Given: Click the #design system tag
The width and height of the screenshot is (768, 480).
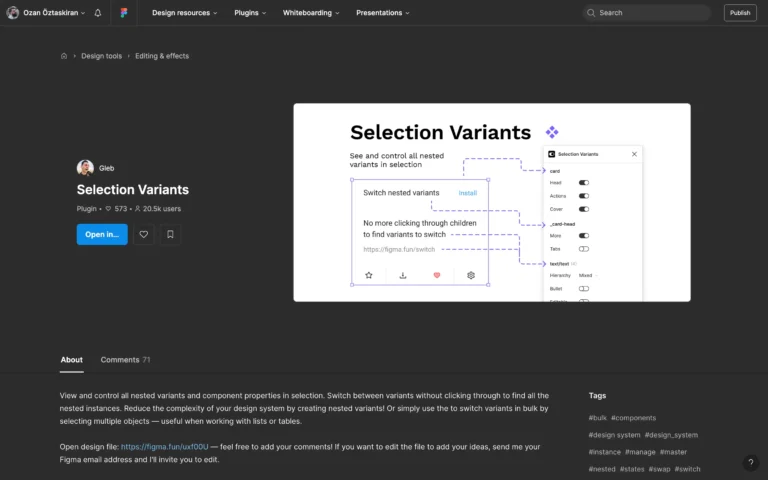Looking at the screenshot, I should 614,435.
